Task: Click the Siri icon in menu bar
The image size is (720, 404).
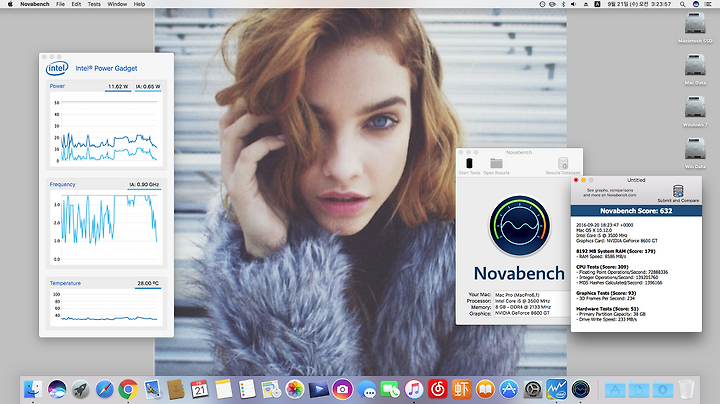Action: point(696,4)
